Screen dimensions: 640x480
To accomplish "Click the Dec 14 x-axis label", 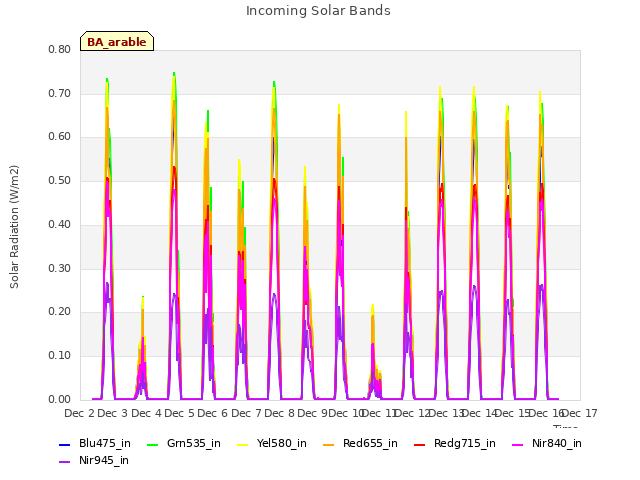I will [x=480, y=413].
